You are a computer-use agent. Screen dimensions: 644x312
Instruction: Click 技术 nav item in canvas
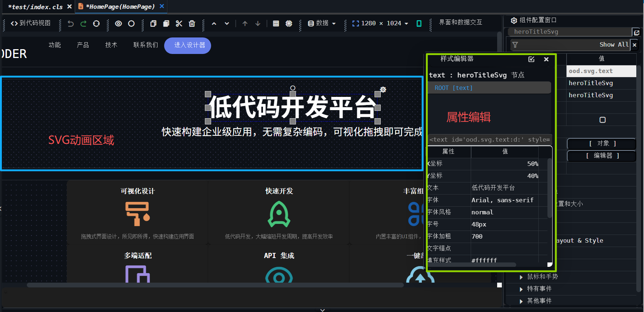click(111, 45)
